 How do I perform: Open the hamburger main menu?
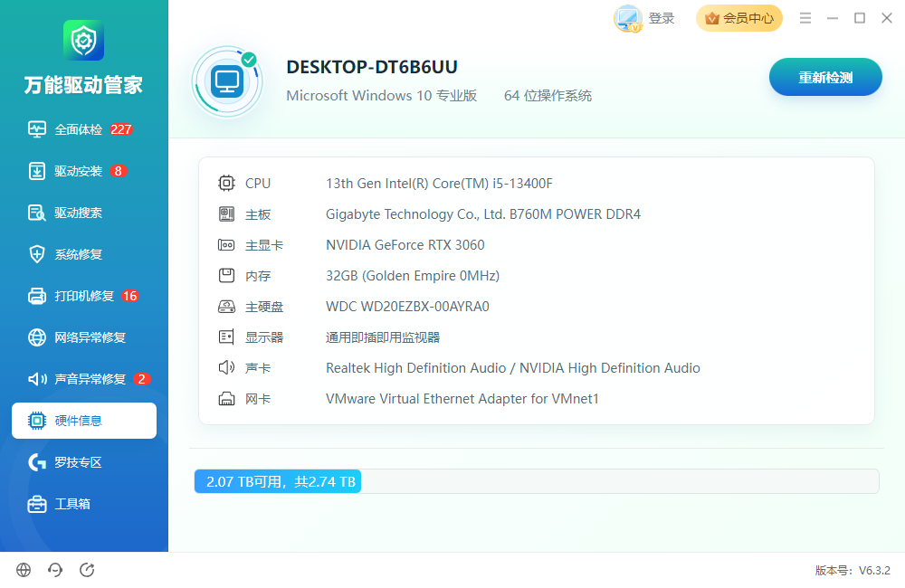point(805,18)
